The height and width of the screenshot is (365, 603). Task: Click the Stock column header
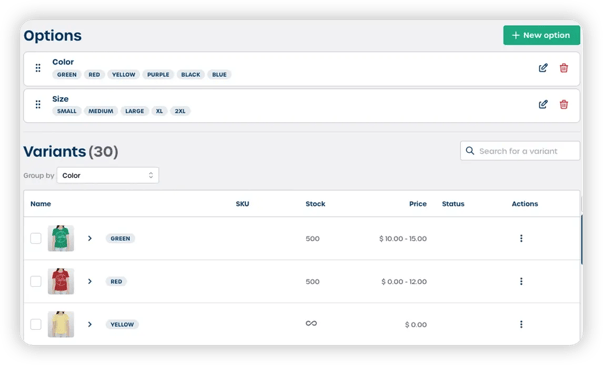315,204
